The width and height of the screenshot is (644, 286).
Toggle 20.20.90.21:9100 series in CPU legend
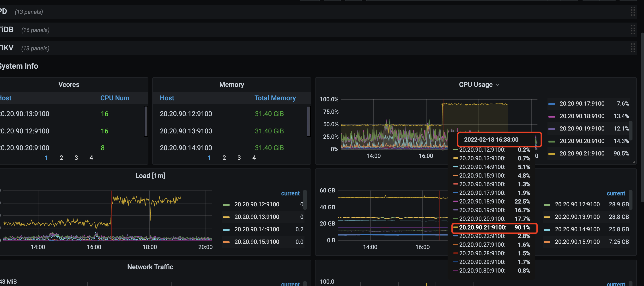(x=582, y=153)
